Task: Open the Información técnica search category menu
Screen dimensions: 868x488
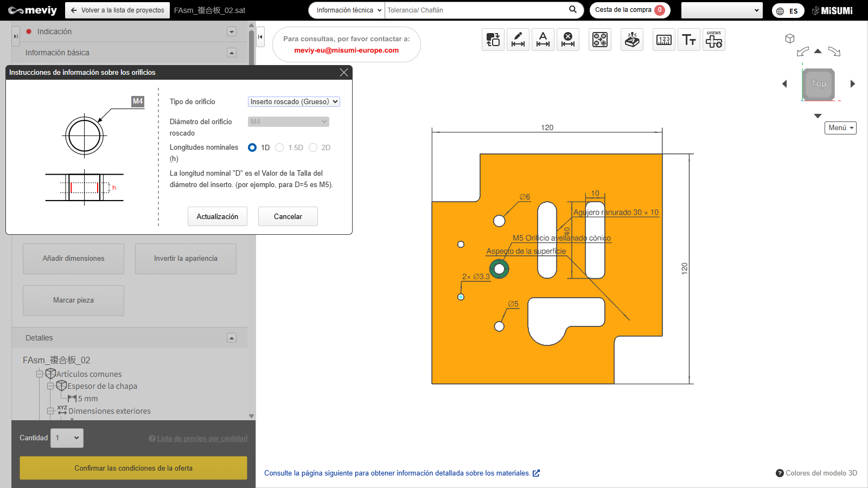Action: 348,10
